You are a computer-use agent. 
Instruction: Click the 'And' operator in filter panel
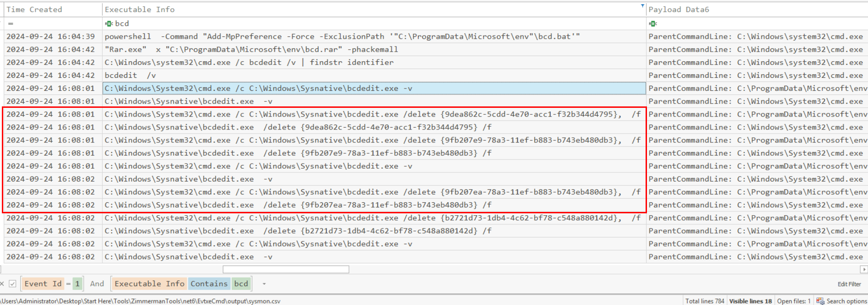click(97, 284)
